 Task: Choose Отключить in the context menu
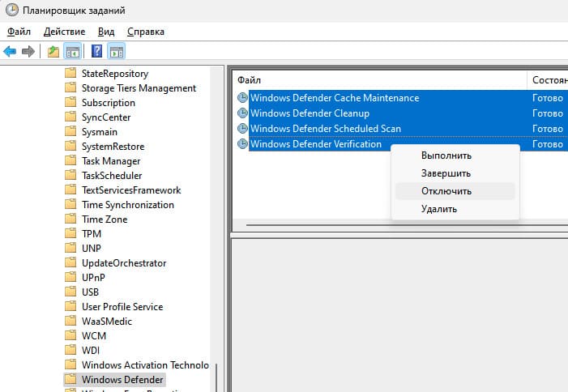[446, 191]
